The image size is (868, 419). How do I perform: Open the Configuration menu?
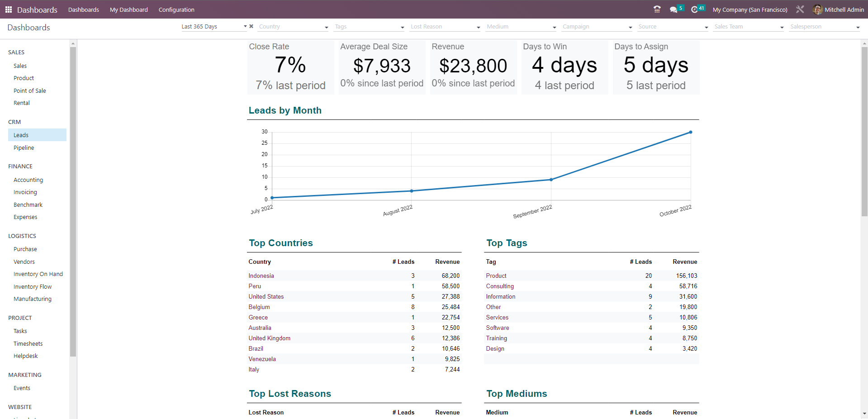tap(176, 10)
